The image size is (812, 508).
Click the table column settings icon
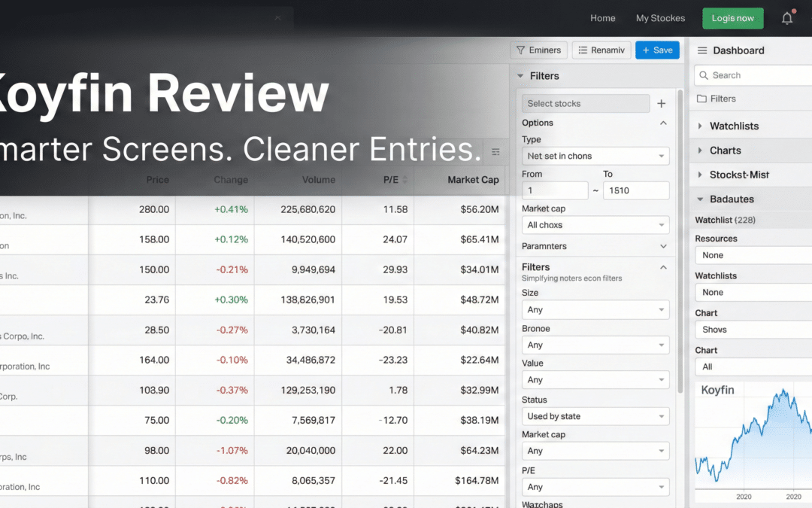pos(495,152)
